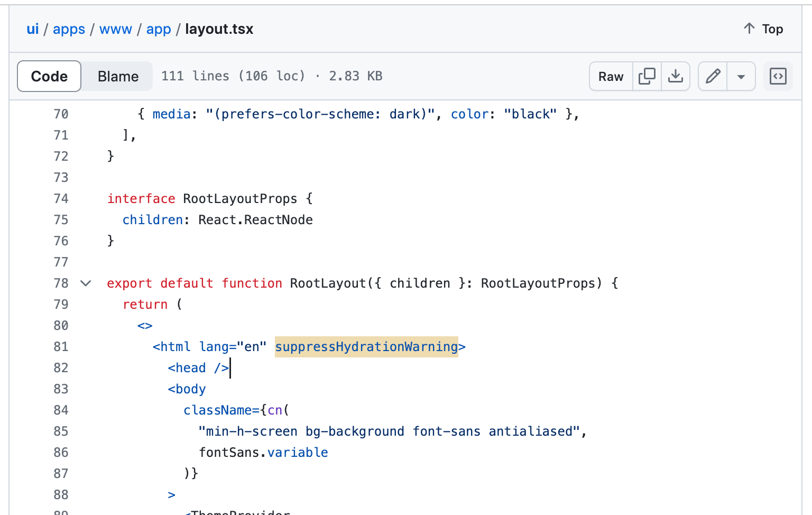This screenshot has width=812, height=515.
Task: Collapse RootLayout function at line 78
Action: 86,283
